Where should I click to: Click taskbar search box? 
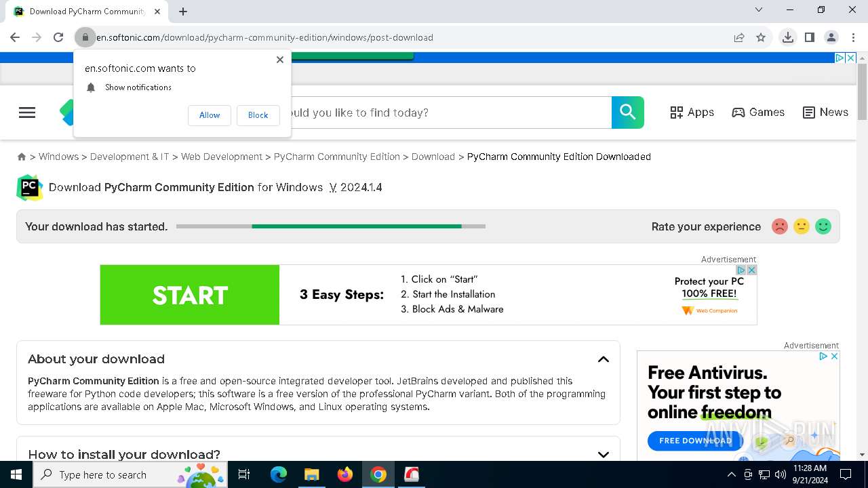[130, 474]
